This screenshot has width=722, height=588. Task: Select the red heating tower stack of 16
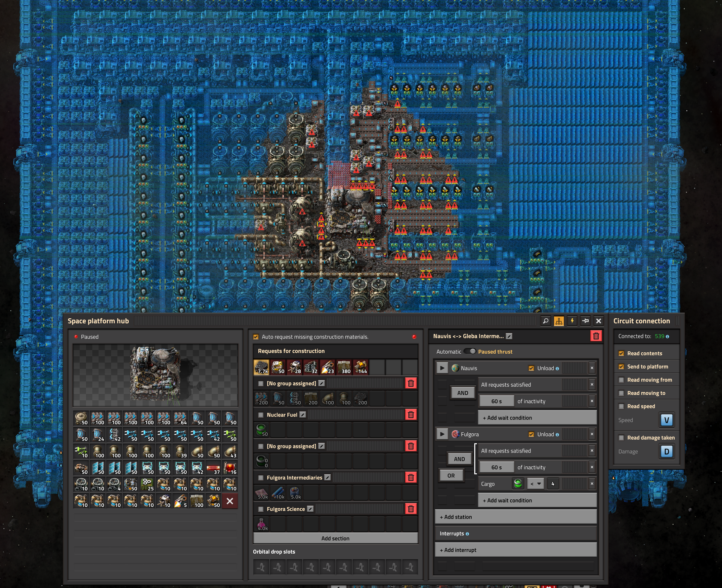pyautogui.click(x=230, y=468)
